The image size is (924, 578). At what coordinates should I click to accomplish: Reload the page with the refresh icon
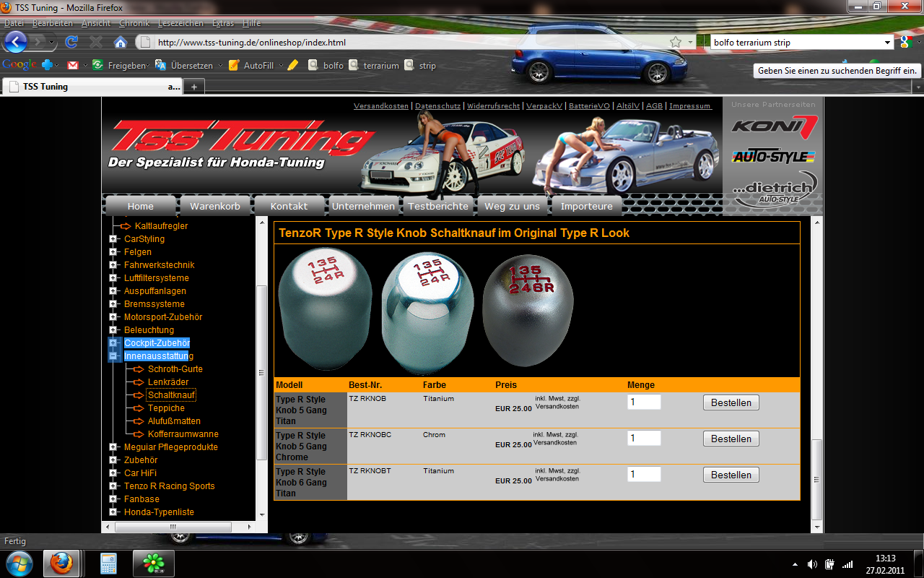(x=71, y=42)
